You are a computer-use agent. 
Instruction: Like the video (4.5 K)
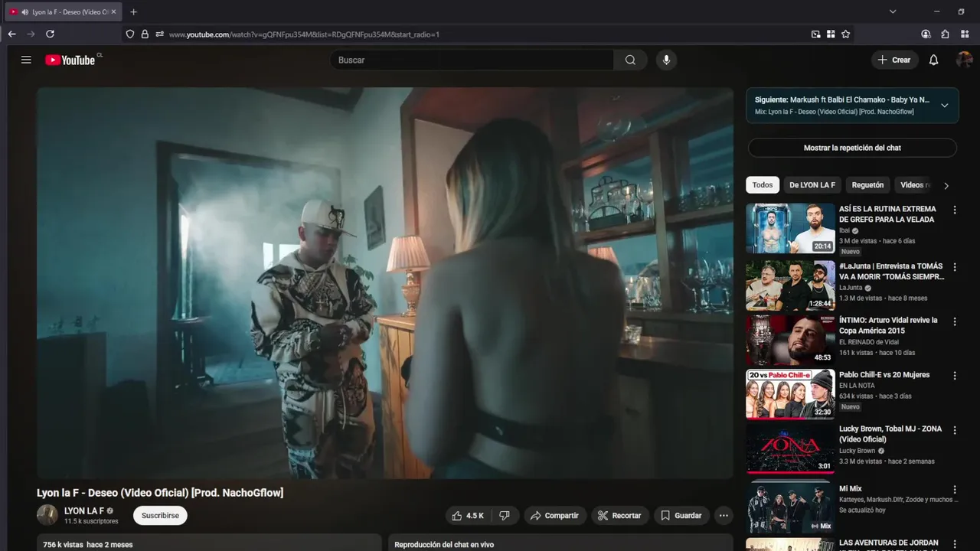click(468, 516)
